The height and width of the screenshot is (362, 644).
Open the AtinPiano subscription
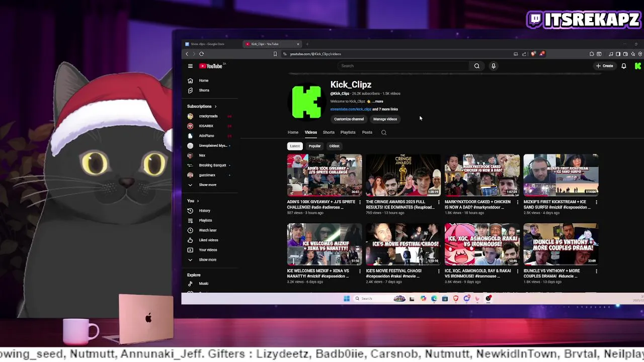coord(207,136)
